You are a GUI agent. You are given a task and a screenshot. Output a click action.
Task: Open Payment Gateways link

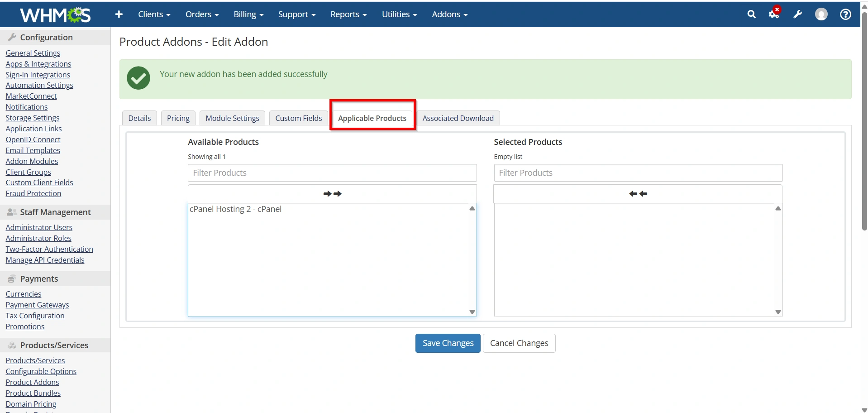tap(38, 305)
